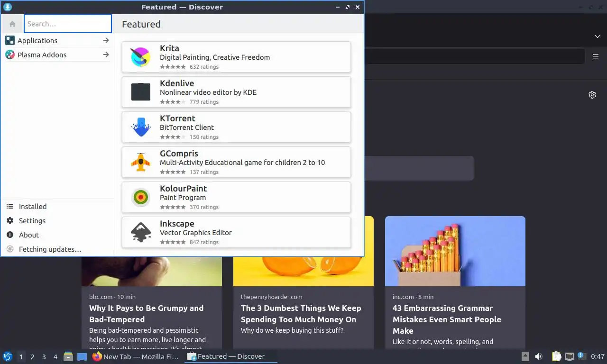Click the KolourPaint application icon

141,197
